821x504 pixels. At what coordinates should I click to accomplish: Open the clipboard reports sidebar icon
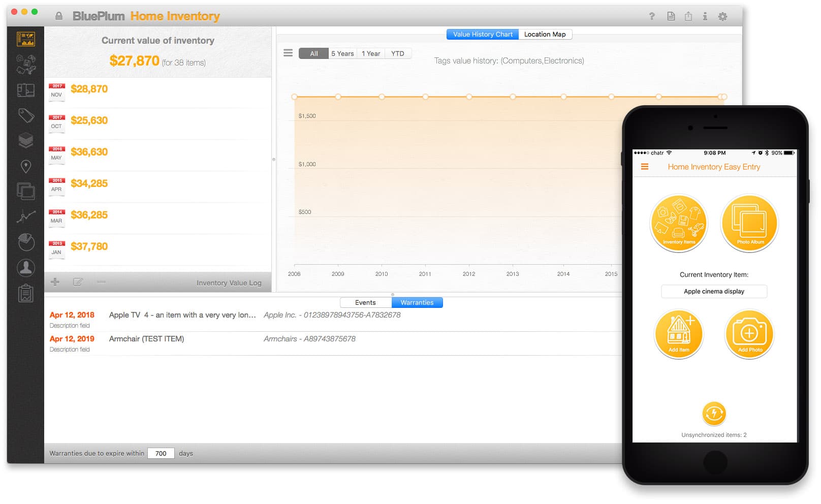[25, 293]
